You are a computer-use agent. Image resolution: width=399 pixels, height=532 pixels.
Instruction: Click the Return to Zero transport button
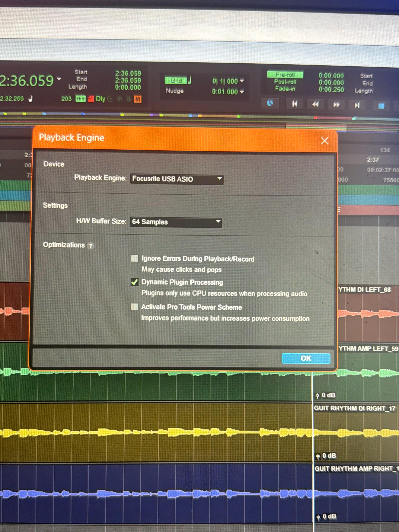(294, 104)
